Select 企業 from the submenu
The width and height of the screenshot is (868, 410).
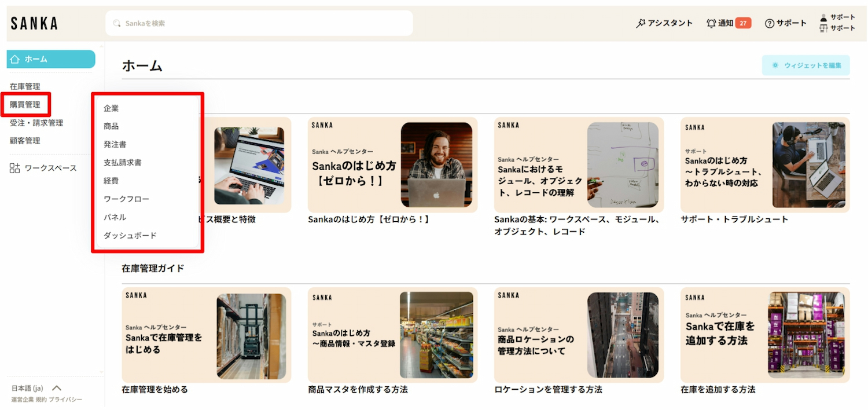tap(111, 108)
